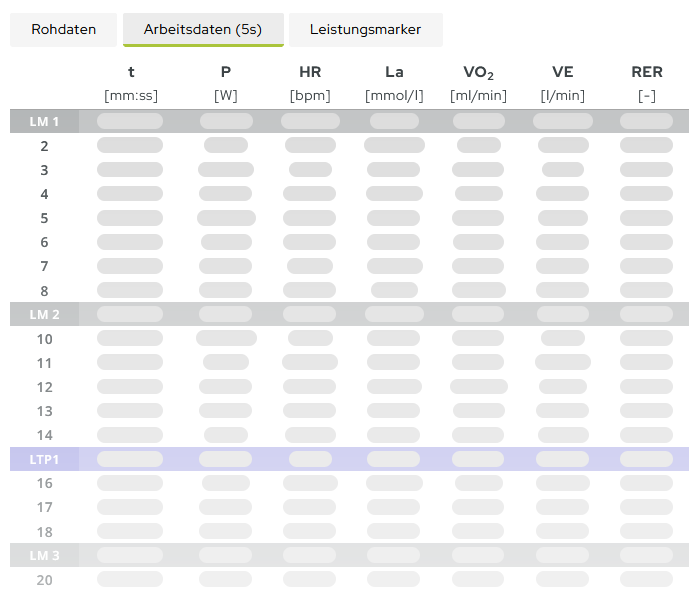Viewport: 700px width, 600px height.
Task: Select the LM 3 marker row
Action: point(44,555)
